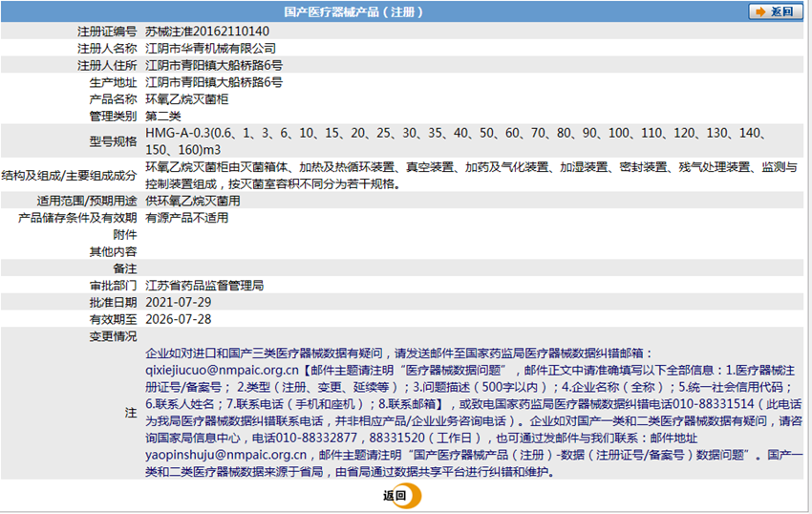Click the 产品储存条件及有效期 label

77,218
